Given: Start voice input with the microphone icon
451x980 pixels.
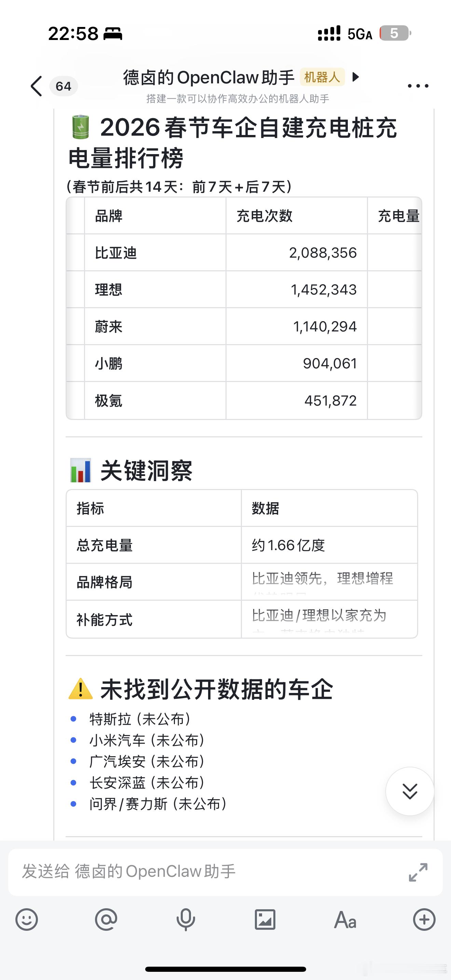Looking at the screenshot, I should tap(186, 920).
